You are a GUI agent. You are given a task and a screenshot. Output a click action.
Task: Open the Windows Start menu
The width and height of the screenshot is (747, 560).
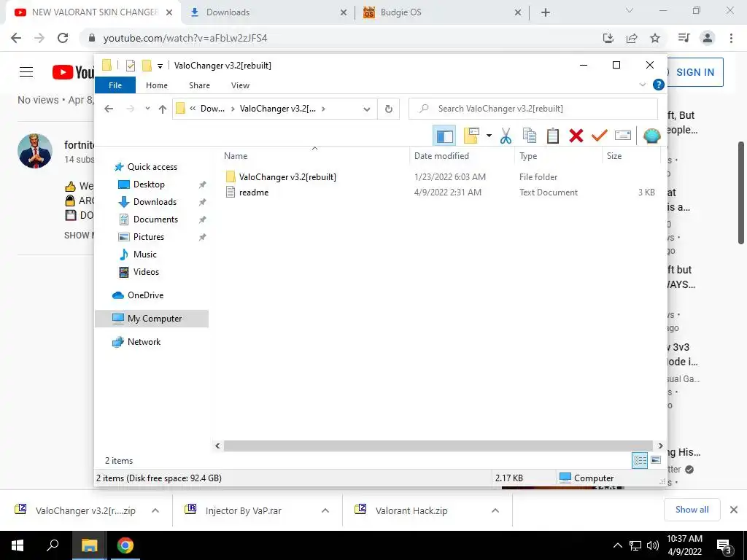(x=18, y=545)
